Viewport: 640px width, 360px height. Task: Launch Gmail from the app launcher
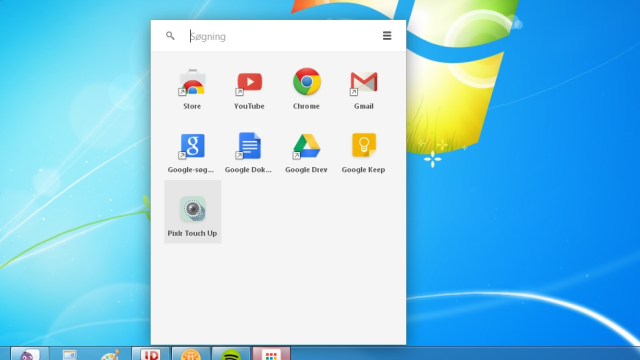tap(364, 82)
